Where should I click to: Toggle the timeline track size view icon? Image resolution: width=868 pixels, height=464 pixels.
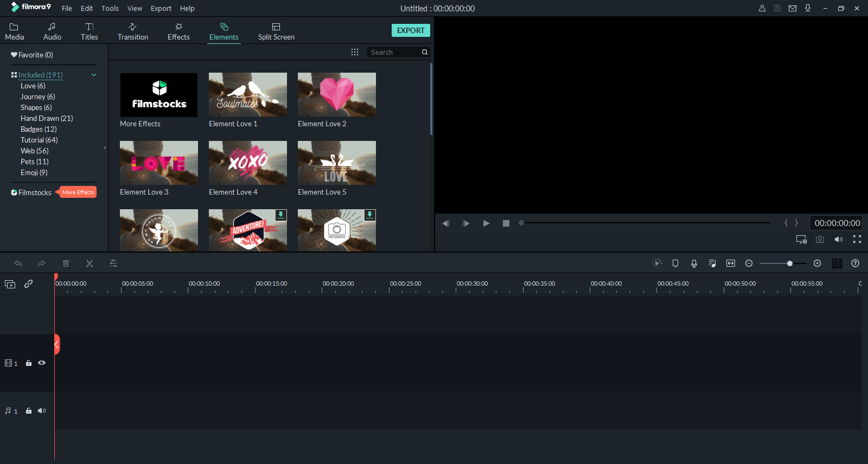coord(837,263)
